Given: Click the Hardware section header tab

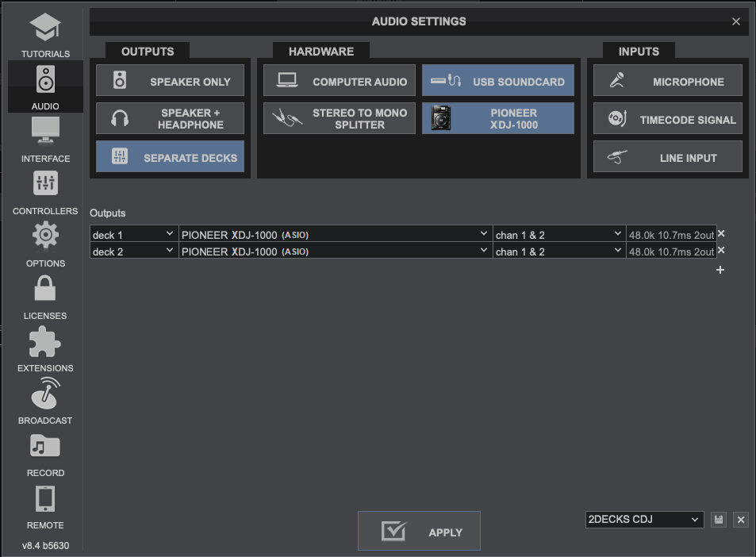Looking at the screenshot, I should click(x=321, y=51).
